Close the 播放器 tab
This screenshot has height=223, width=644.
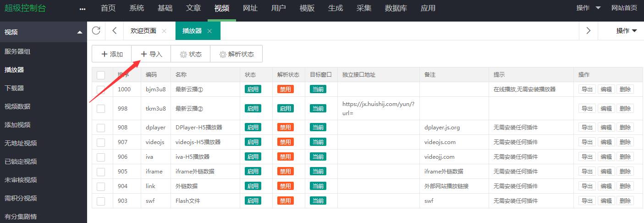[209, 31]
